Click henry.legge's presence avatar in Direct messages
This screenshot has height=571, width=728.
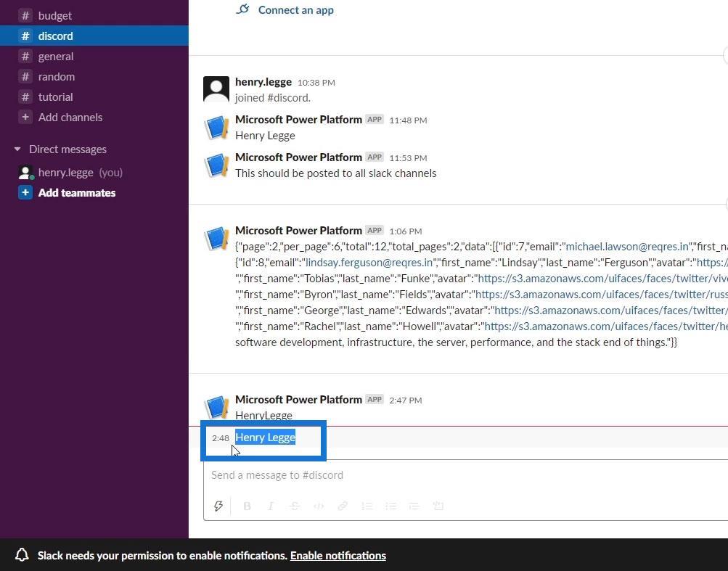25,173
